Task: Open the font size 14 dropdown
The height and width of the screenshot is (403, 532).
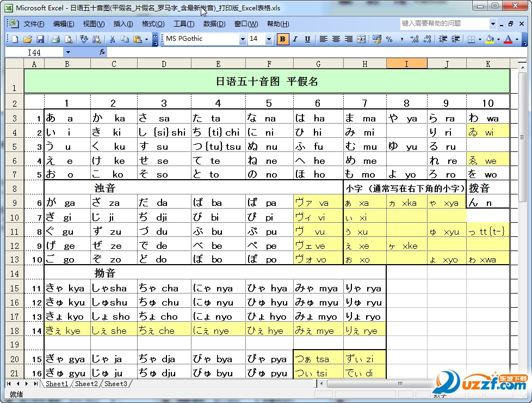Action: [x=269, y=39]
